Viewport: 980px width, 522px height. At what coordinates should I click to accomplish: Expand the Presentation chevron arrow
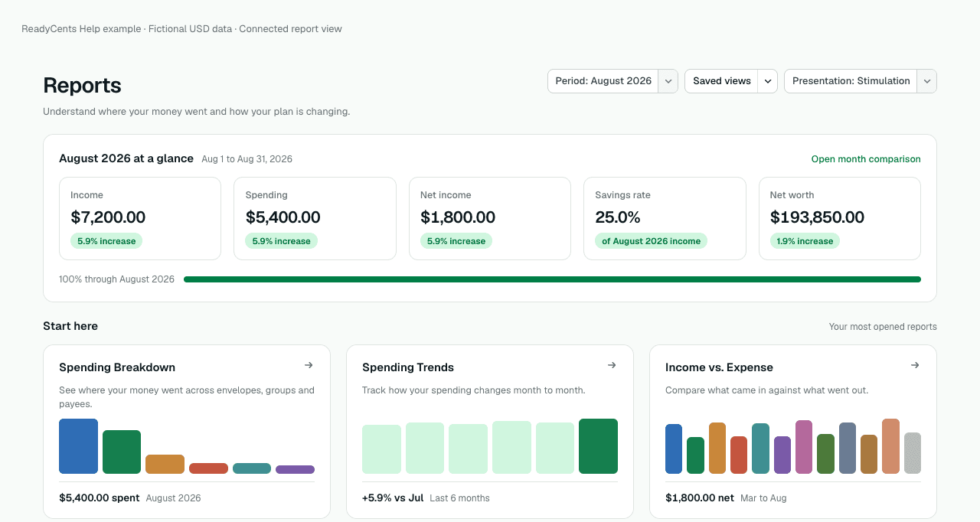click(926, 81)
